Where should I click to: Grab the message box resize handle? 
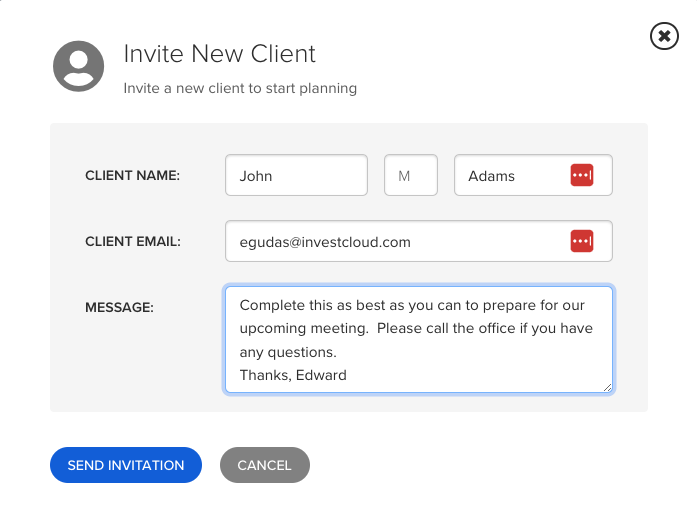607,388
